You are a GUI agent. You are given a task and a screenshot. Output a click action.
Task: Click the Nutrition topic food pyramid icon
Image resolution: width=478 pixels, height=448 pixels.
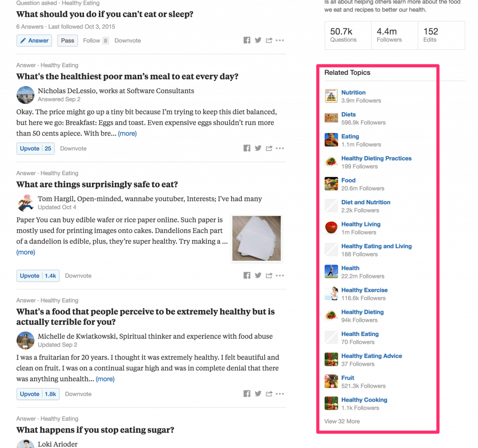click(331, 96)
